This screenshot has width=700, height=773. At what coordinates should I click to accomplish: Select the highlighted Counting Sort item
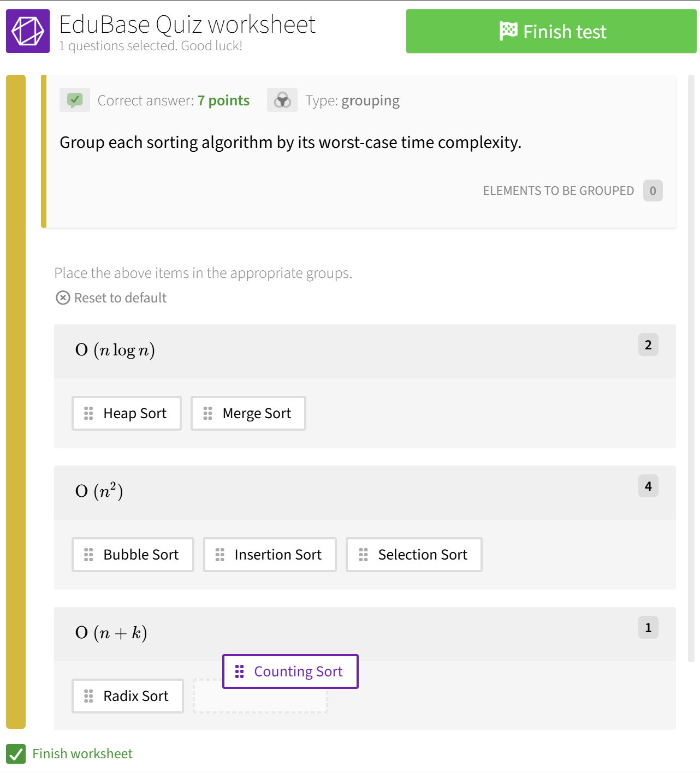pyautogui.click(x=290, y=671)
